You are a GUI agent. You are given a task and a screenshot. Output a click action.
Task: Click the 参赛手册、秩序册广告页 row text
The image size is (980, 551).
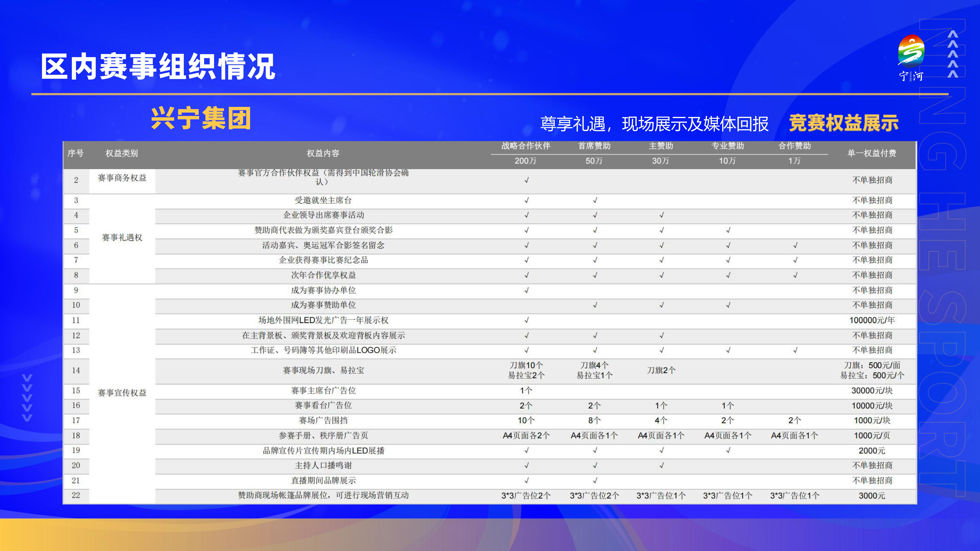pos(323,436)
